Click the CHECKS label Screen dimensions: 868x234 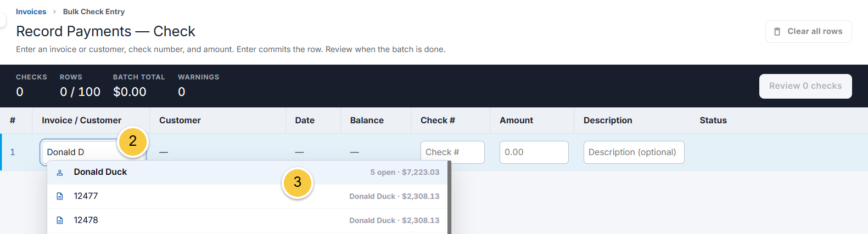pos(31,77)
